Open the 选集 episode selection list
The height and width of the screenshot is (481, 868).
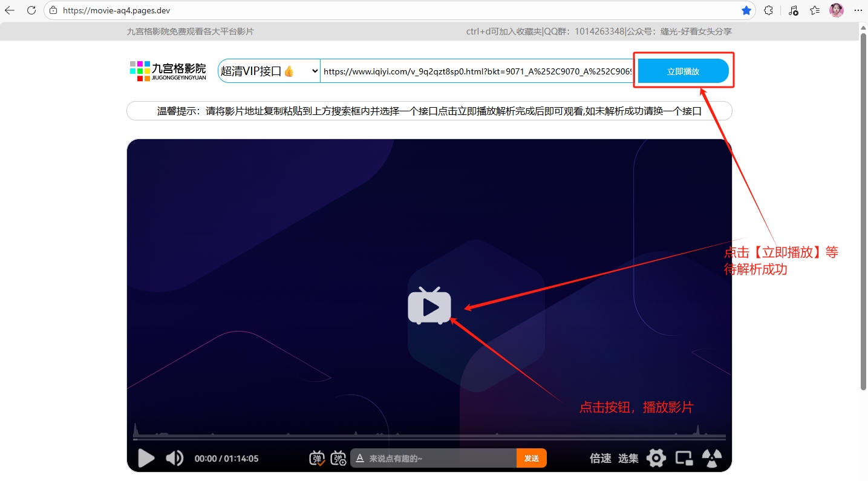point(628,459)
